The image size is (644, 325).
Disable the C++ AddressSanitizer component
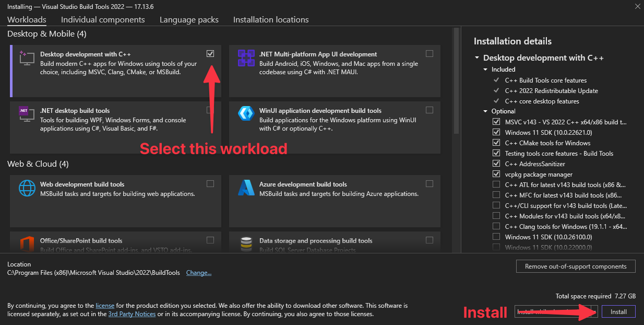coord(496,164)
